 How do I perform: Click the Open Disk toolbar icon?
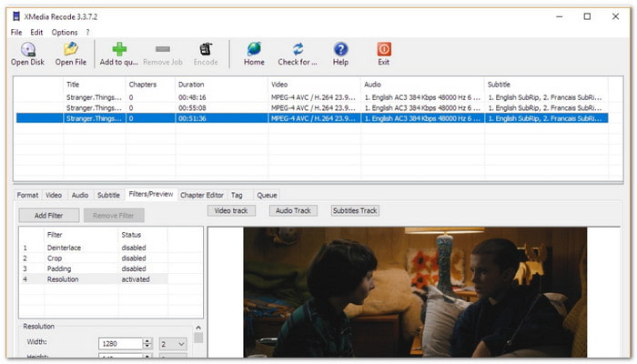(28, 49)
